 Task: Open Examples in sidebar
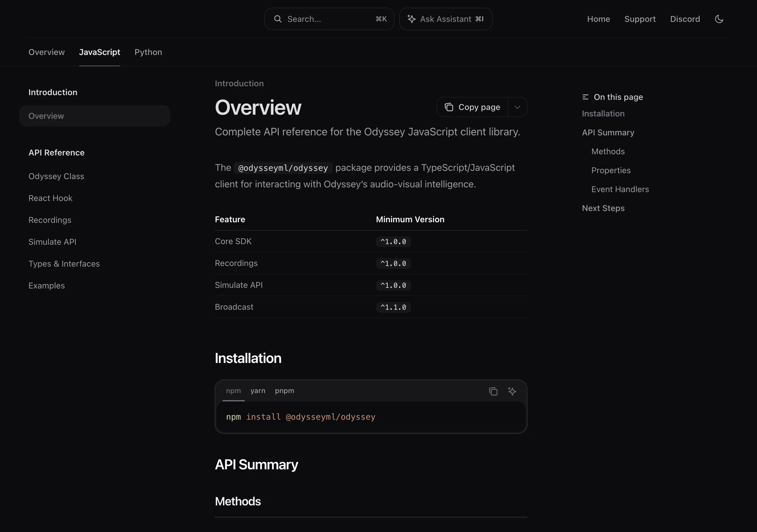click(46, 286)
